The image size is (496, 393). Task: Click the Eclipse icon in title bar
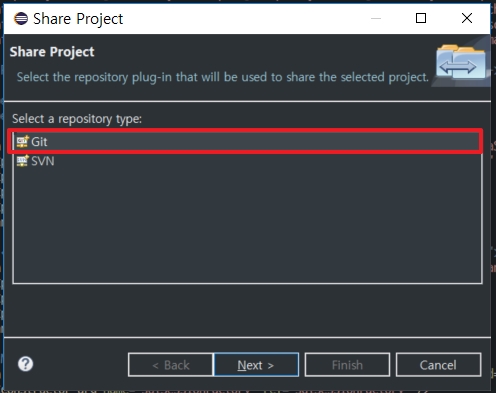pos(21,18)
